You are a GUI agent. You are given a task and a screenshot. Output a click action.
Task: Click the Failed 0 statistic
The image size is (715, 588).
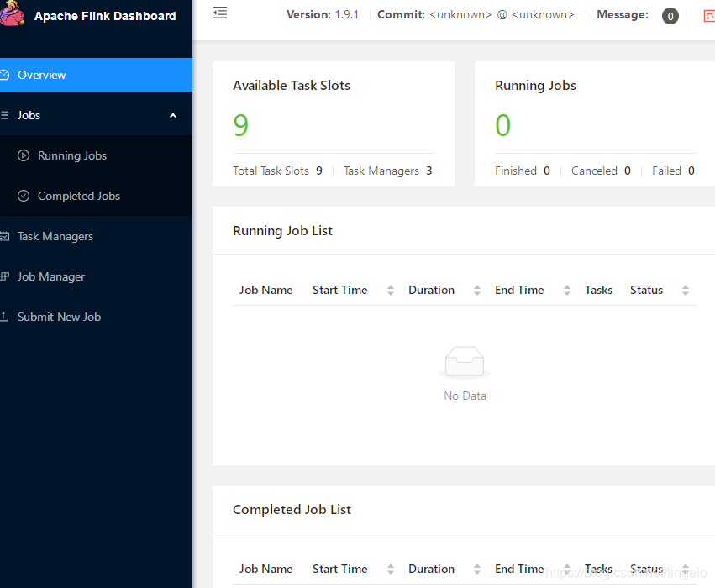coord(673,171)
